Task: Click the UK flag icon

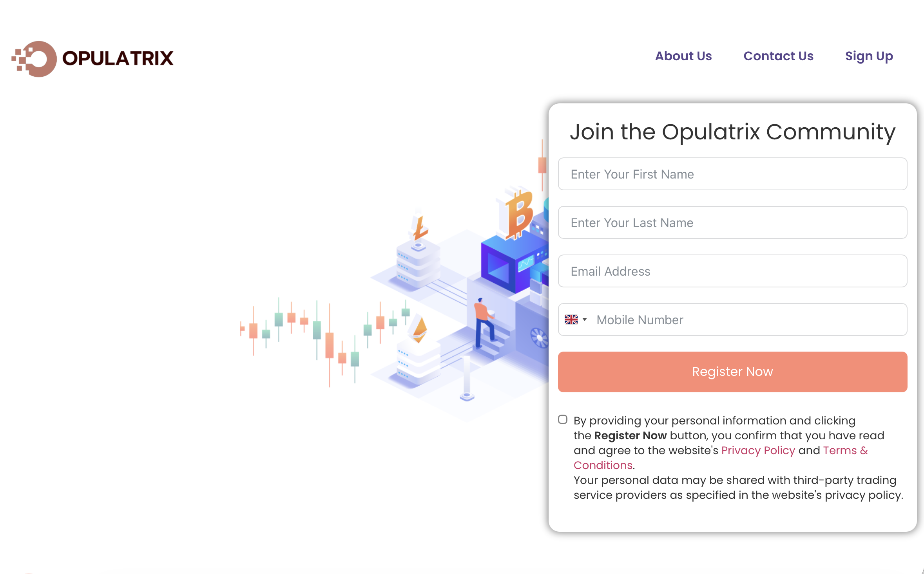Action: coord(571,319)
